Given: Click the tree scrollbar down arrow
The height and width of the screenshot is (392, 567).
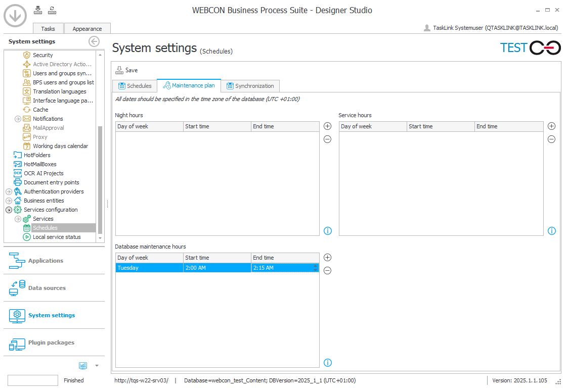Looking at the screenshot, I should pos(100,238).
